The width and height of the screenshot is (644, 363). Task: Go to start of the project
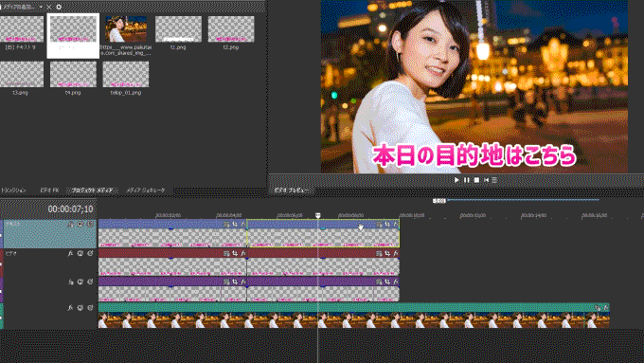click(x=486, y=180)
